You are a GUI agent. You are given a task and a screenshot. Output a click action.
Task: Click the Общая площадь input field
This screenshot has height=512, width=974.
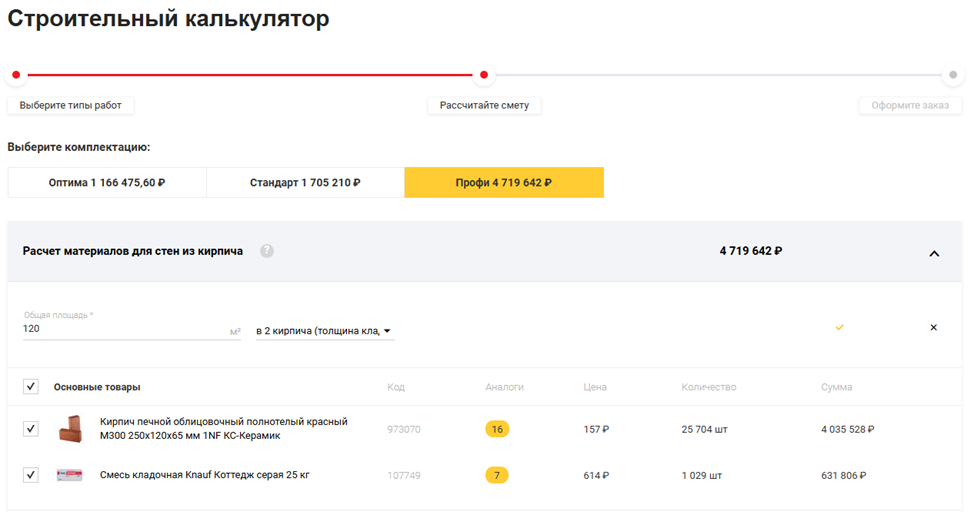point(125,328)
